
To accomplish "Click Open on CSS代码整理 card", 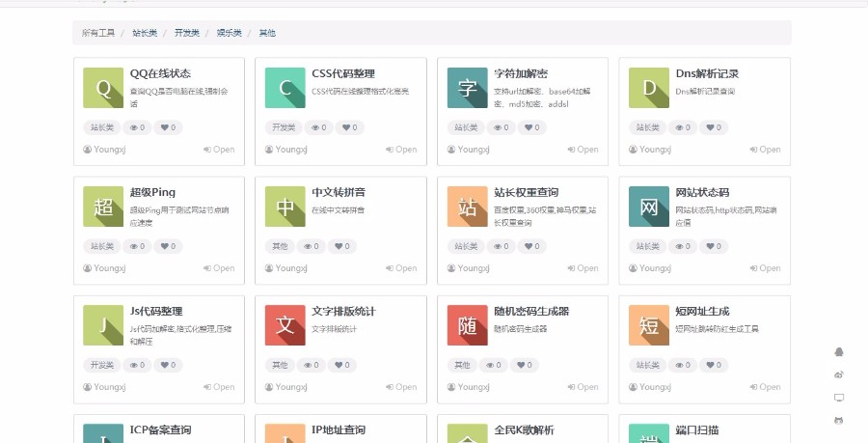I will point(401,150).
